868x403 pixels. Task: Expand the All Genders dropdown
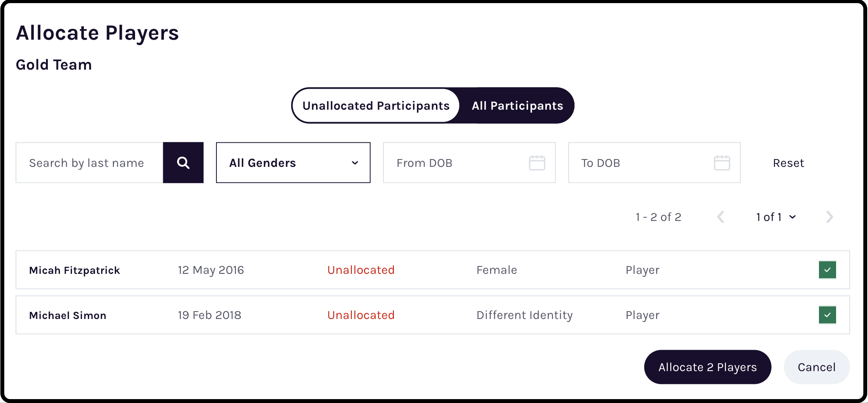(x=293, y=163)
